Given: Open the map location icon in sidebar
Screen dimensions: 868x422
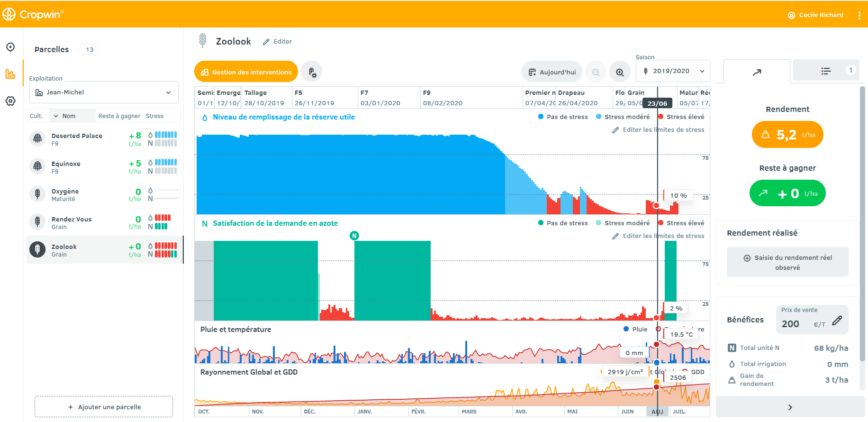Looking at the screenshot, I should [x=10, y=47].
